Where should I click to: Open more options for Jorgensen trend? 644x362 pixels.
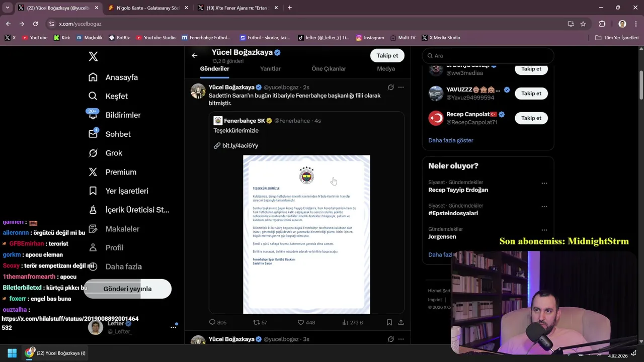[544, 230]
